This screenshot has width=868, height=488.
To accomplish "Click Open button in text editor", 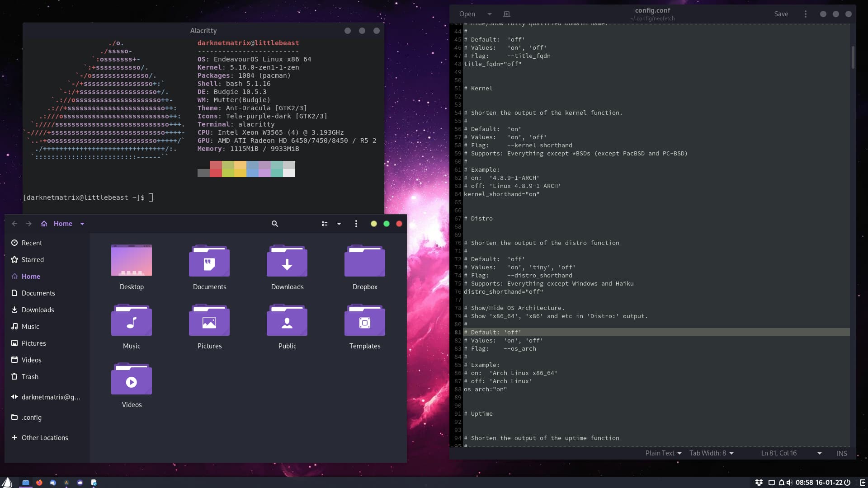I will click(x=467, y=14).
